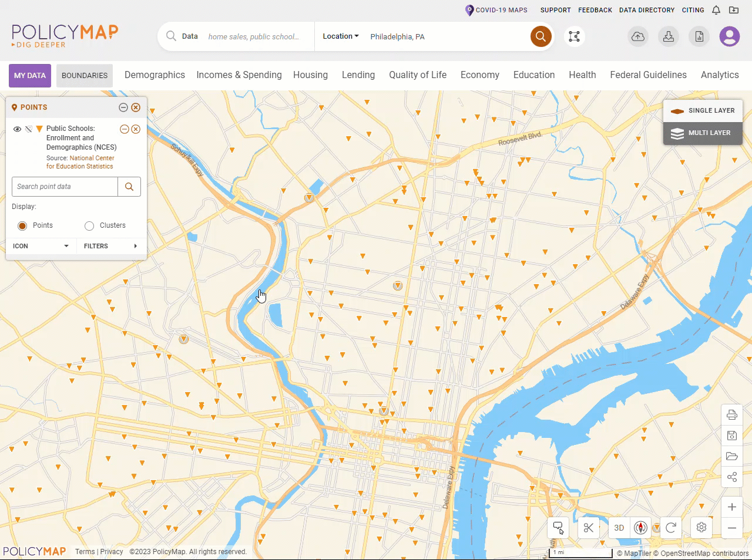Screen dimensions: 752x560
Task: Click the download data tray icon
Action: coord(669,37)
